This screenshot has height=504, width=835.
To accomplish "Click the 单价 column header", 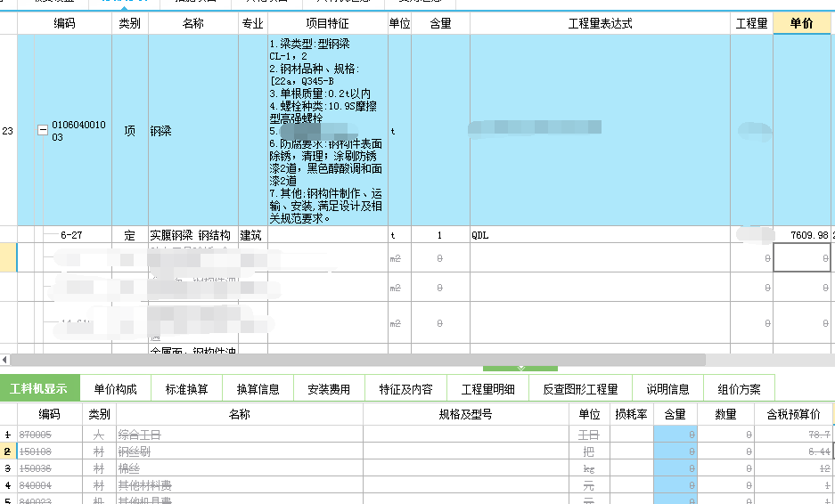I will (x=801, y=23).
